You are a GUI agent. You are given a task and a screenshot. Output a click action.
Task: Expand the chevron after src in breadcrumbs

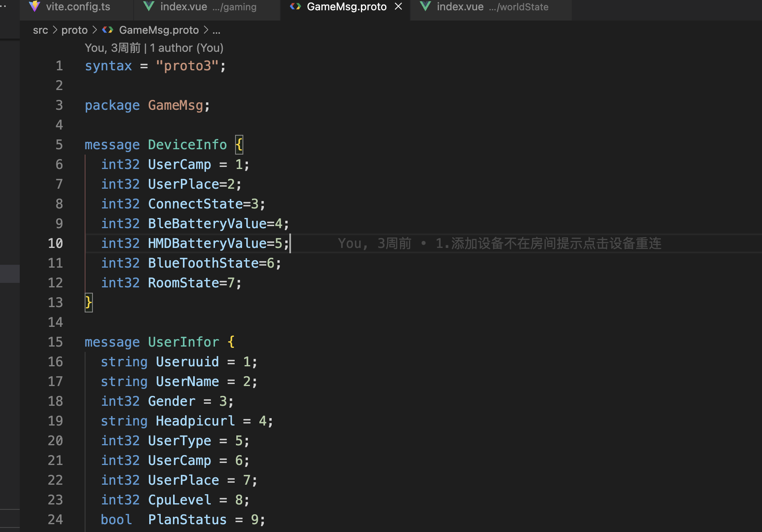(x=54, y=30)
